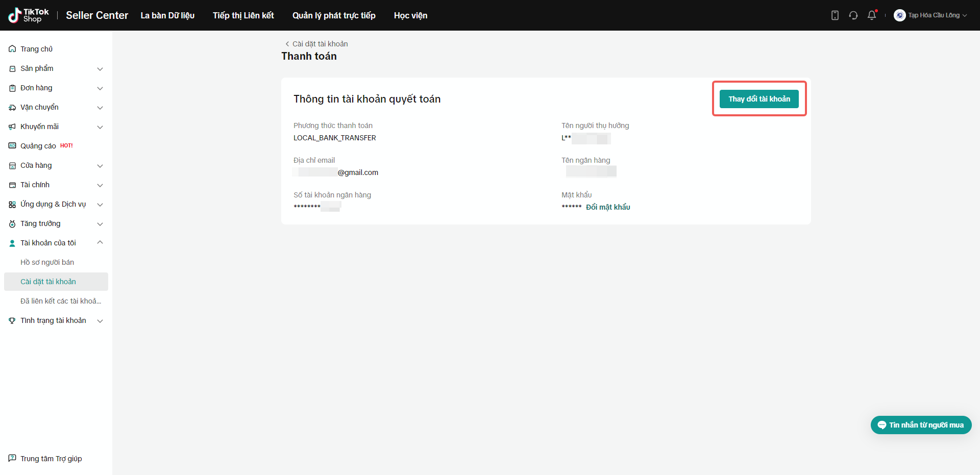The image size is (980, 475).
Task: Open Trung tâm Trợ giúp help center
Action: [x=51, y=459]
